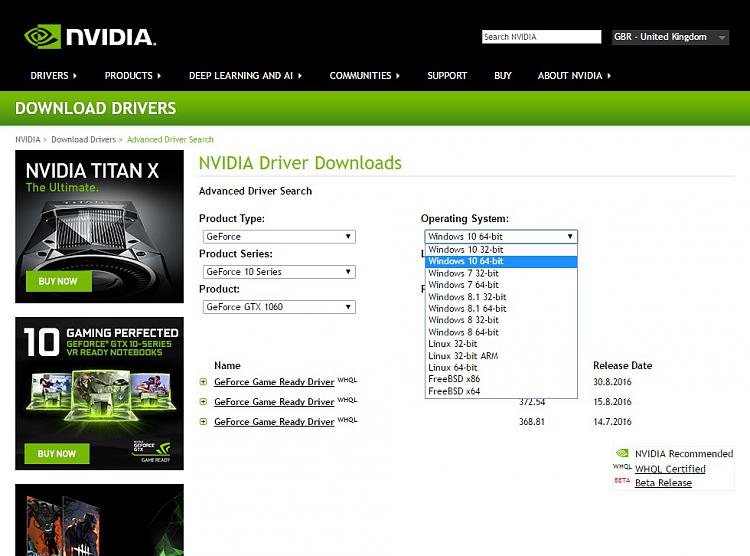Open GeForce Game Ready Driver from 15.8.2016

pos(274,402)
